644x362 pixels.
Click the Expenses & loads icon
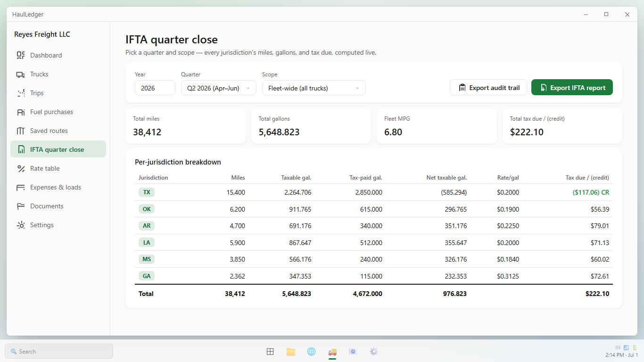click(x=21, y=187)
